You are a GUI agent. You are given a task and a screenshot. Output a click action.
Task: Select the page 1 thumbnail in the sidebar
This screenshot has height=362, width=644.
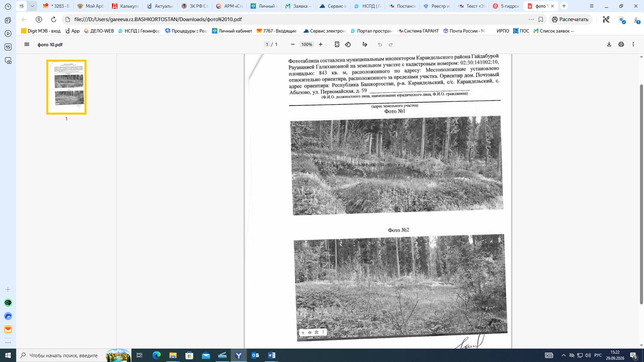[x=67, y=87]
